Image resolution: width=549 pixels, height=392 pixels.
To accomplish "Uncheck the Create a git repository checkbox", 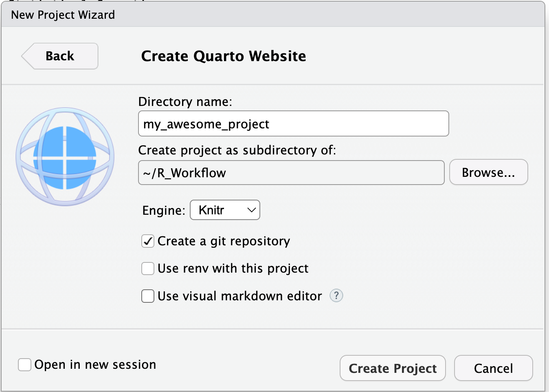I will coord(148,241).
